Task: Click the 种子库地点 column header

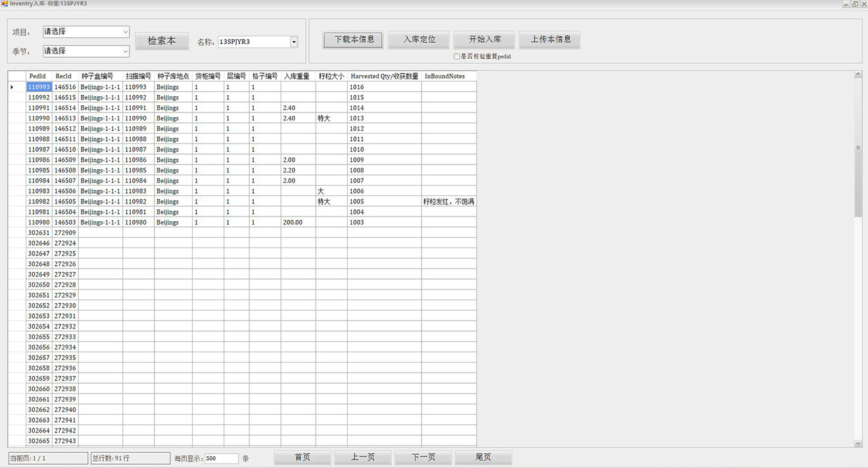Action: coord(173,76)
